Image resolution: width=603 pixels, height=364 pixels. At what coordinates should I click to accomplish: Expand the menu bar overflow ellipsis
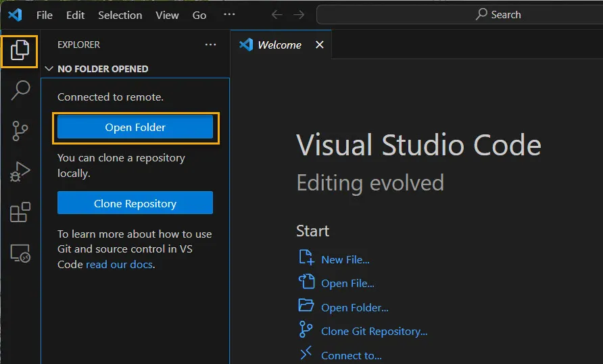(229, 15)
